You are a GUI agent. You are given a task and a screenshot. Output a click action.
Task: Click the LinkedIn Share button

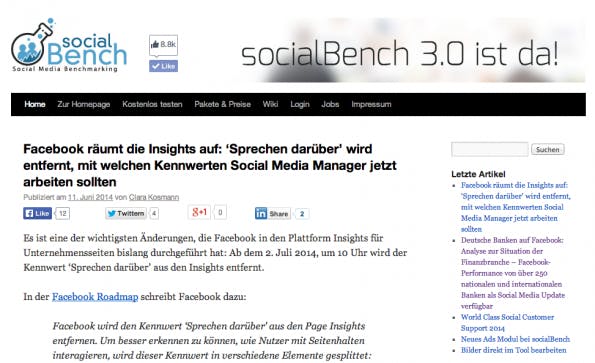273,214
